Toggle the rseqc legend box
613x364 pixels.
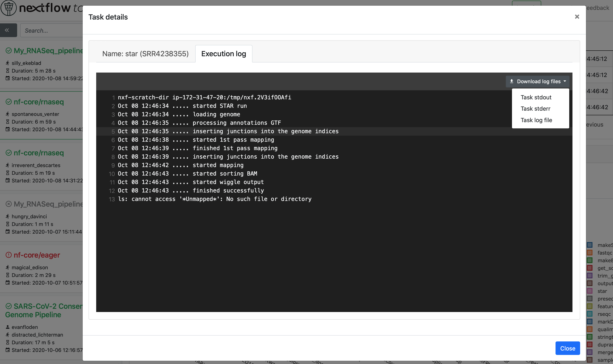[589, 314]
